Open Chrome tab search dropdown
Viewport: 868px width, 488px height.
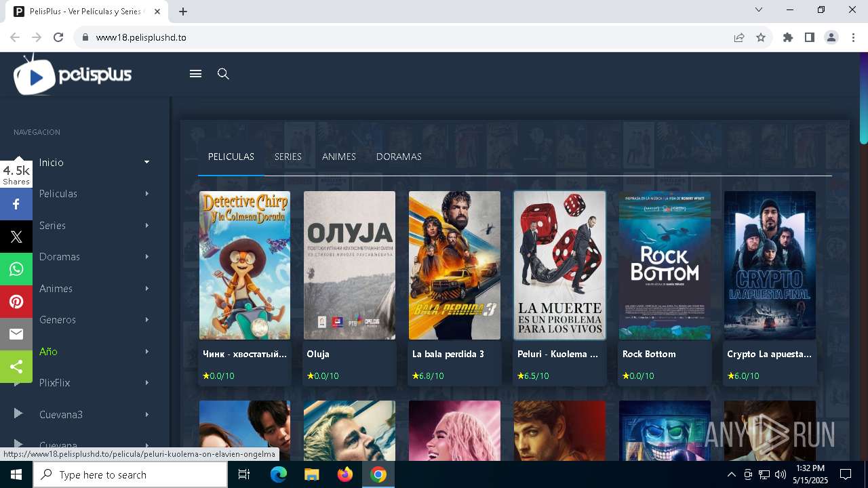coord(759,9)
